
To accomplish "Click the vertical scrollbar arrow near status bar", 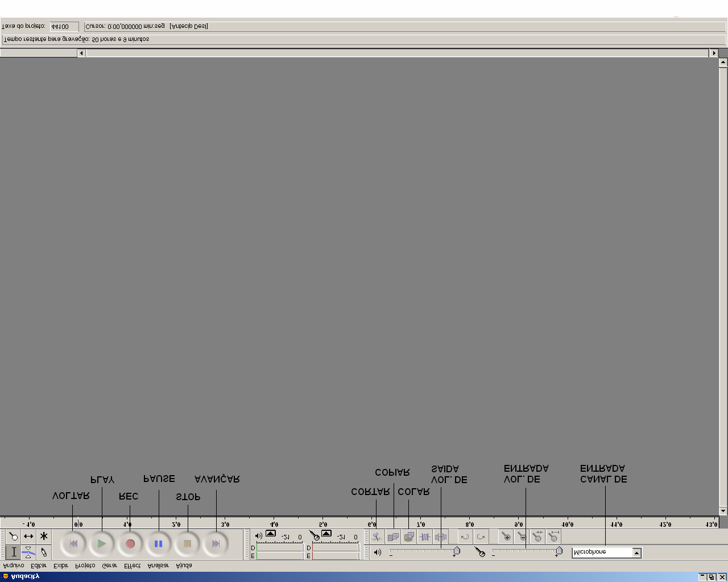I will point(723,63).
